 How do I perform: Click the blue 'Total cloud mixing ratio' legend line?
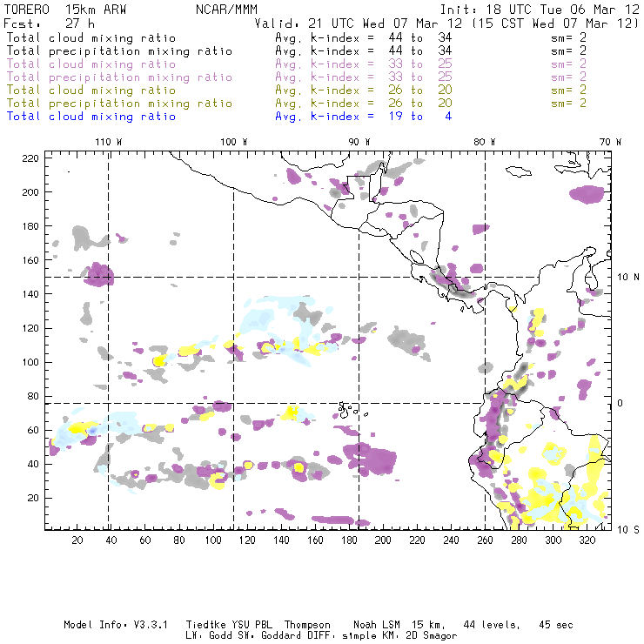click(91, 117)
